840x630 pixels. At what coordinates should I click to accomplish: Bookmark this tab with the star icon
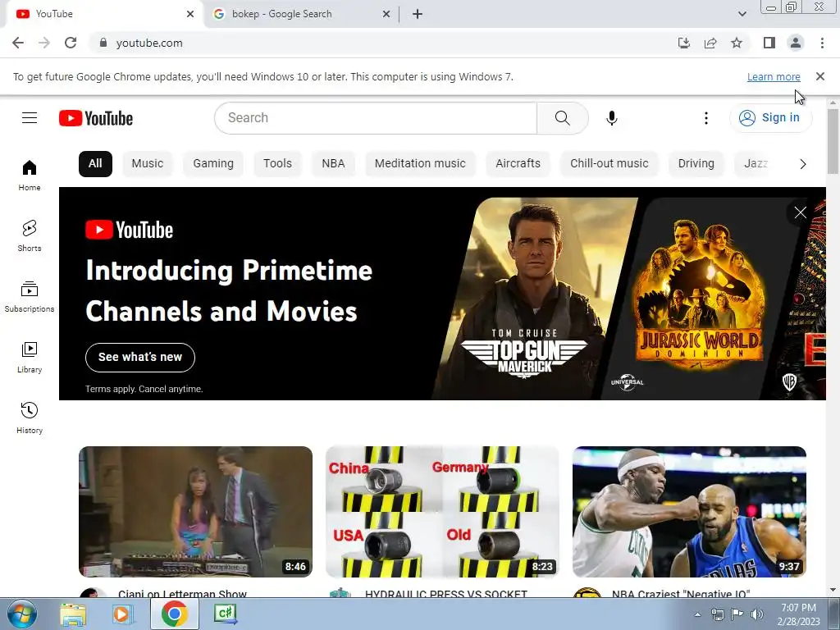click(737, 43)
